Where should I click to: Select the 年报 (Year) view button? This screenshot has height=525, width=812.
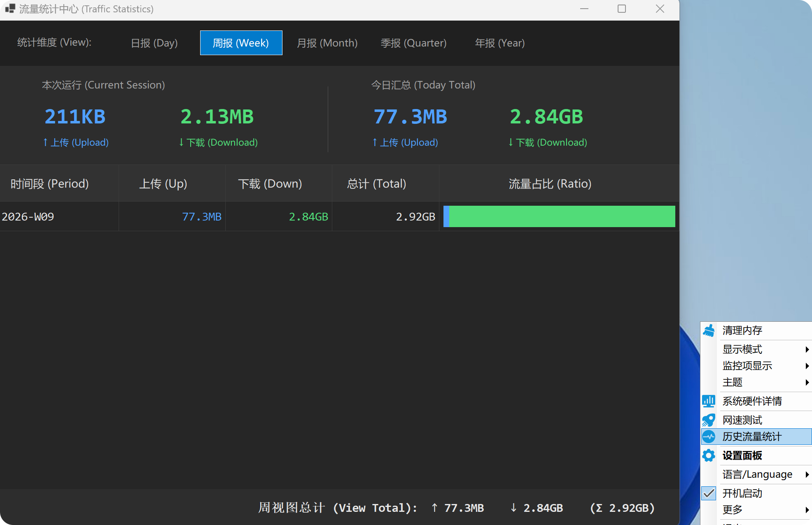click(499, 43)
